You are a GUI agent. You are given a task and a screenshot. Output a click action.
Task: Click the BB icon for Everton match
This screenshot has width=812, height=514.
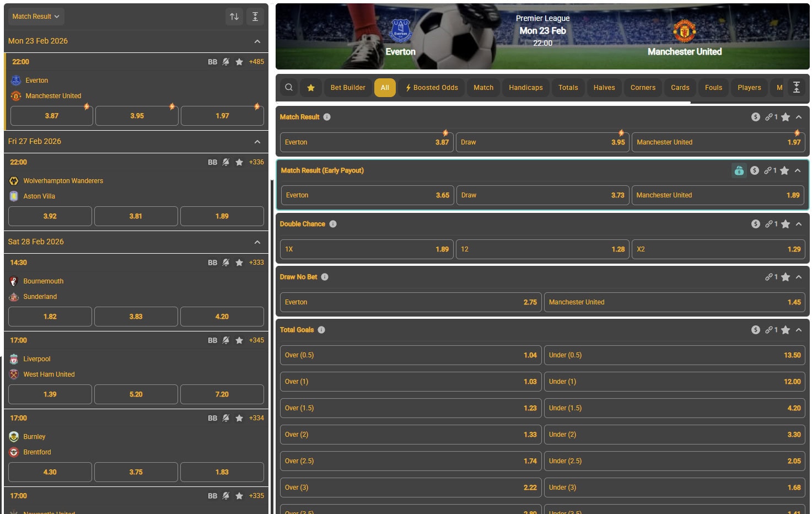tap(213, 62)
